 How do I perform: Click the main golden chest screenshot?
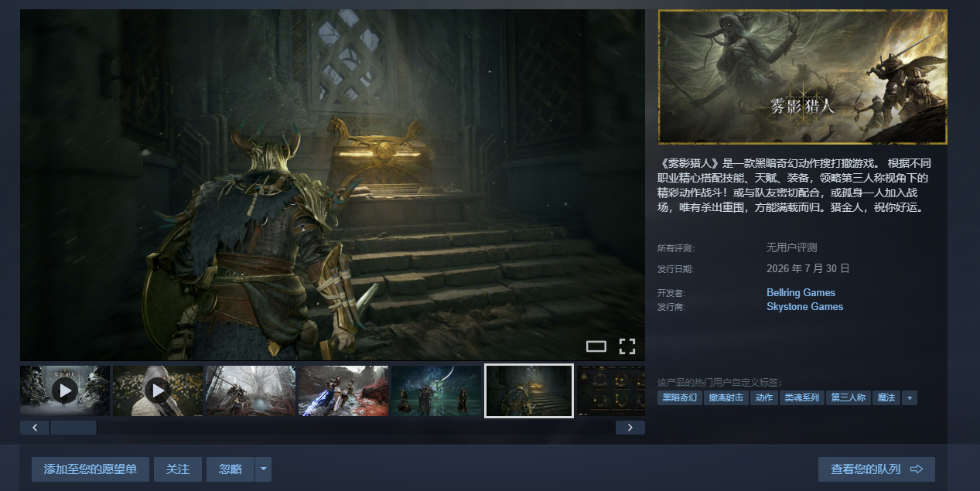[333, 185]
